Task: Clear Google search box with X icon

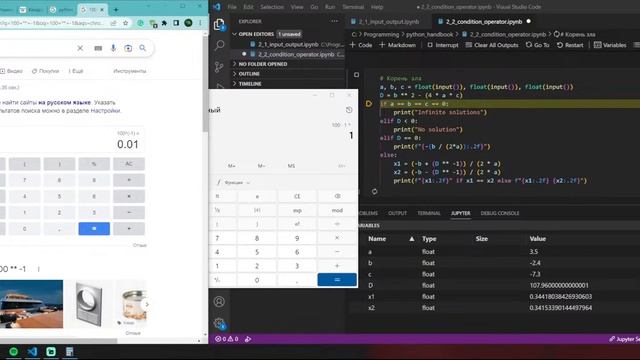Action: pyautogui.click(x=80, y=48)
